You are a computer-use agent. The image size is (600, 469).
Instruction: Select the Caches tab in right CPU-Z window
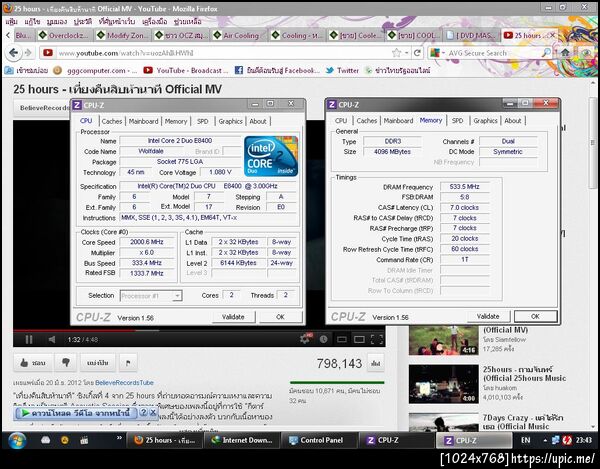pyautogui.click(x=367, y=121)
